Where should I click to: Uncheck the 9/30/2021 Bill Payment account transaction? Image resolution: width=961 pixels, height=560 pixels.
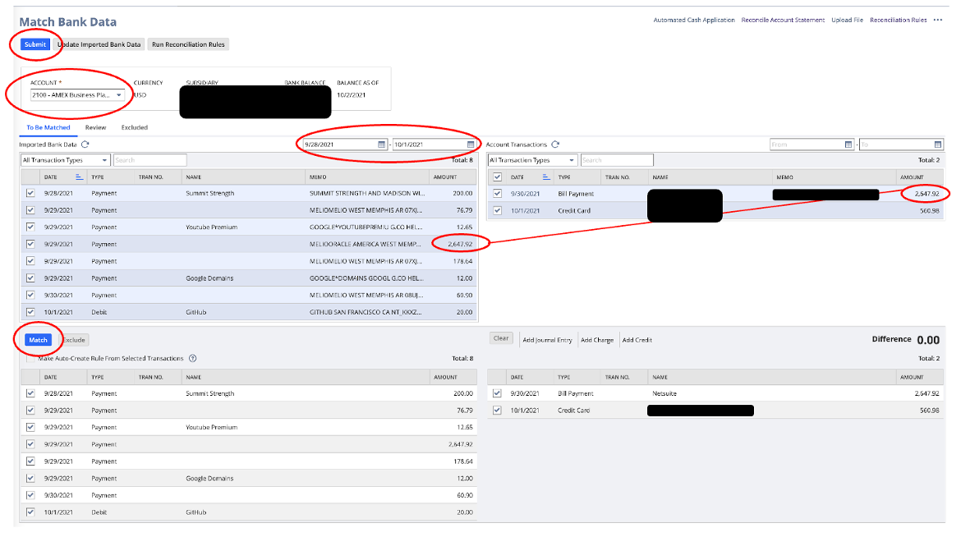tap(497, 193)
